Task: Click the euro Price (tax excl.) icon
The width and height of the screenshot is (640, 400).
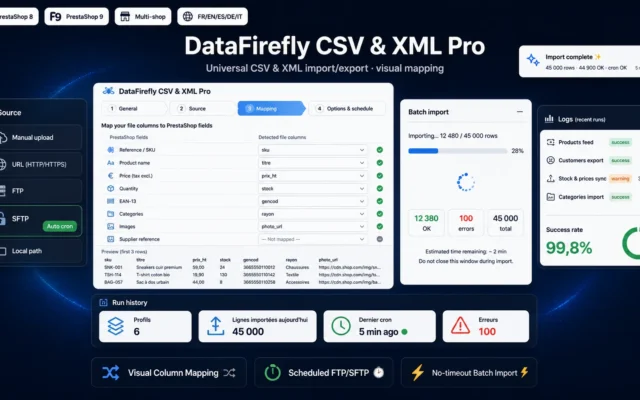Action: 111,176
